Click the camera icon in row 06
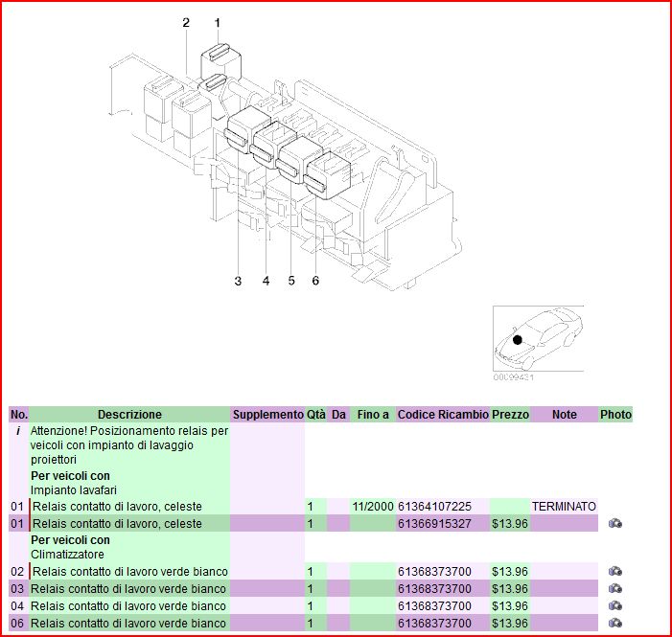 point(615,623)
